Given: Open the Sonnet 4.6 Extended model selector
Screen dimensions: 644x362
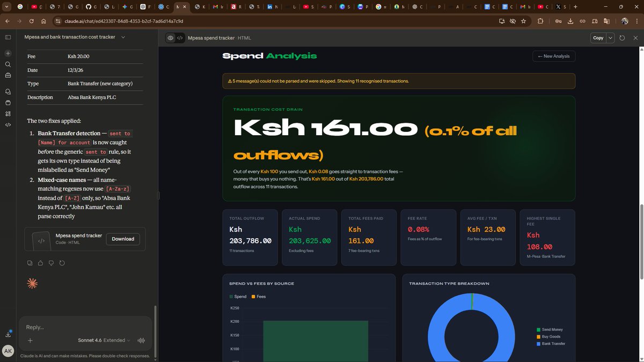Looking at the screenshot, I should click(x=104, y=340).
